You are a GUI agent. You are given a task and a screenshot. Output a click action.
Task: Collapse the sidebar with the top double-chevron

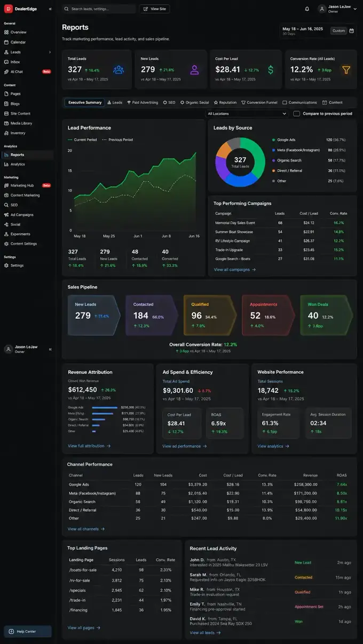point(50,9)
